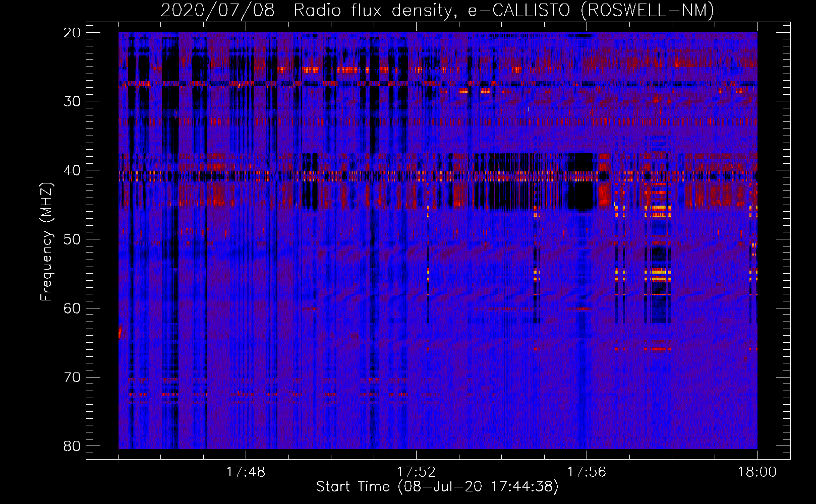Click the 70 MHz frequency tick label
This screenshot has height=504, width=816.
[73, 377]
